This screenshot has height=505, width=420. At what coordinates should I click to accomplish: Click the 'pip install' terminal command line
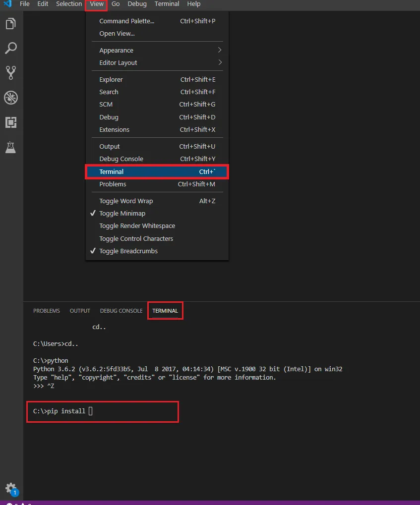tap(63, 411)
